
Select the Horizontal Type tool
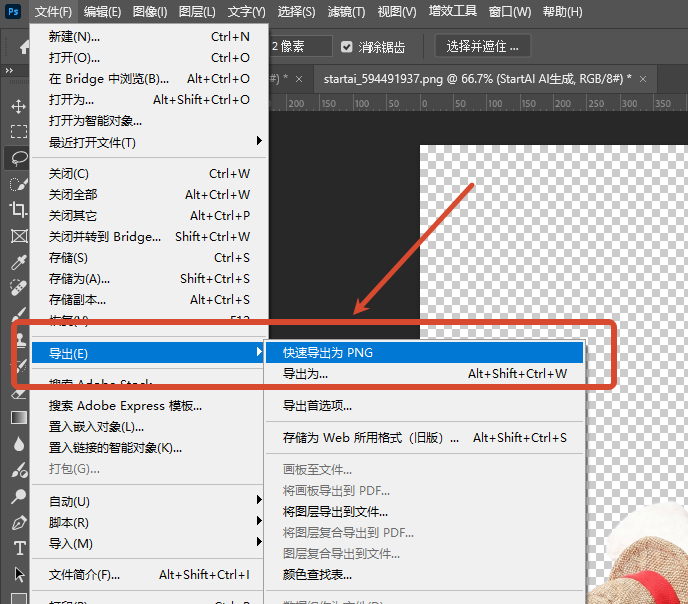tap(19, 548)
